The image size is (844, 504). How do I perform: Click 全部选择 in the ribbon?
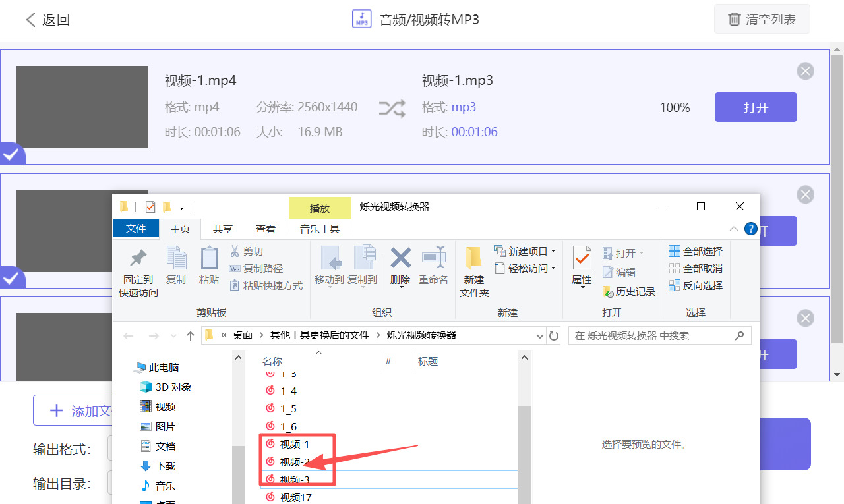coord(696,251)
